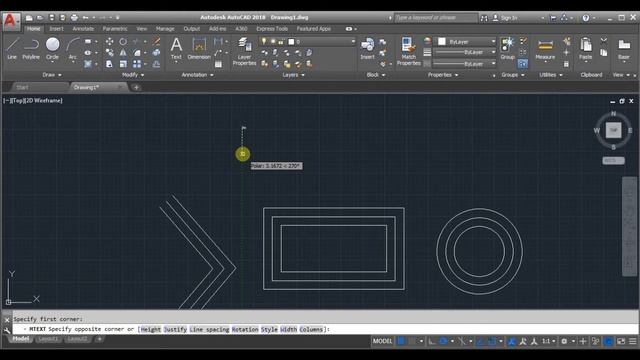Click the Table tool icon

tap(218, 64)
